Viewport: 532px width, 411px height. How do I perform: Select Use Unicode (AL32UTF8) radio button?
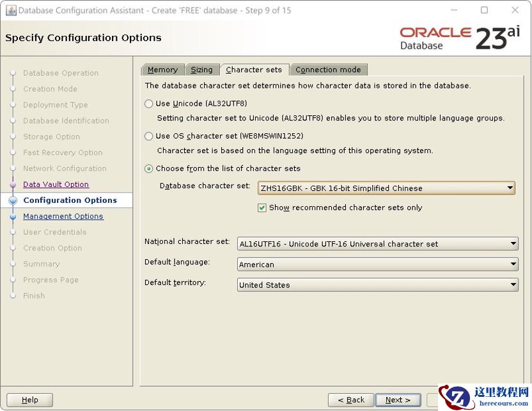(x=148, y=104)
